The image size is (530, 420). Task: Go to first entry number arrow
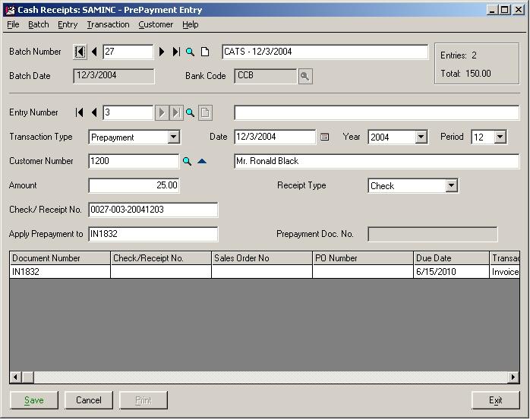pyautogui.click(x=80, y=112)
